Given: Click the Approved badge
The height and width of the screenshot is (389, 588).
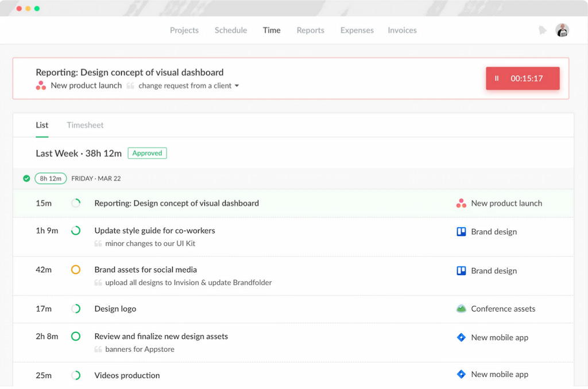Looking at the screenshot, I should coord(147,153).
